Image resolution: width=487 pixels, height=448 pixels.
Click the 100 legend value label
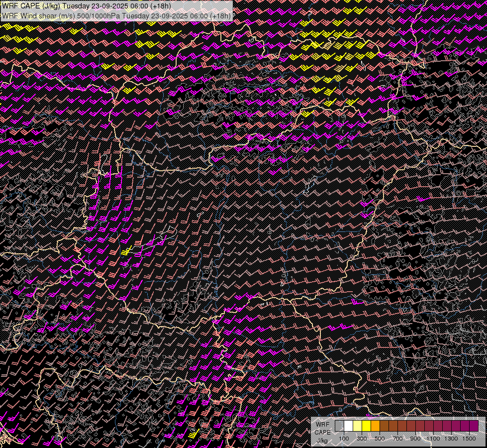click(x=344, y=439)
